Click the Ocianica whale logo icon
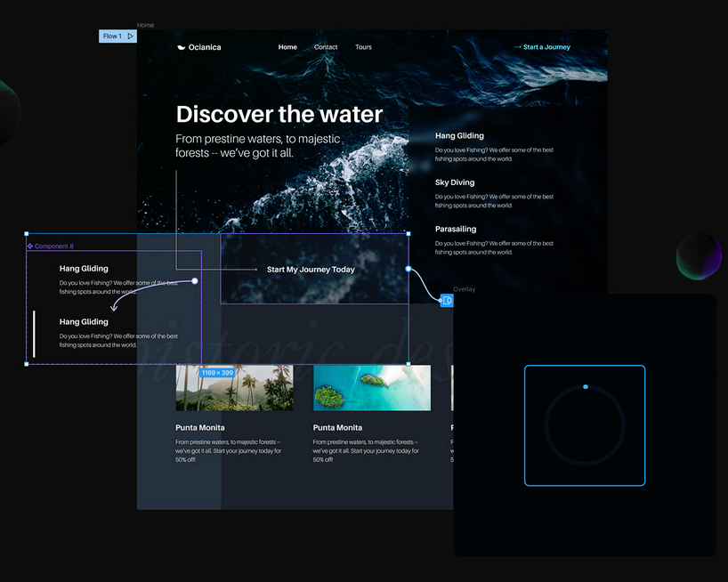This screenshot has width=728, height=582. (x=182, y=47)
